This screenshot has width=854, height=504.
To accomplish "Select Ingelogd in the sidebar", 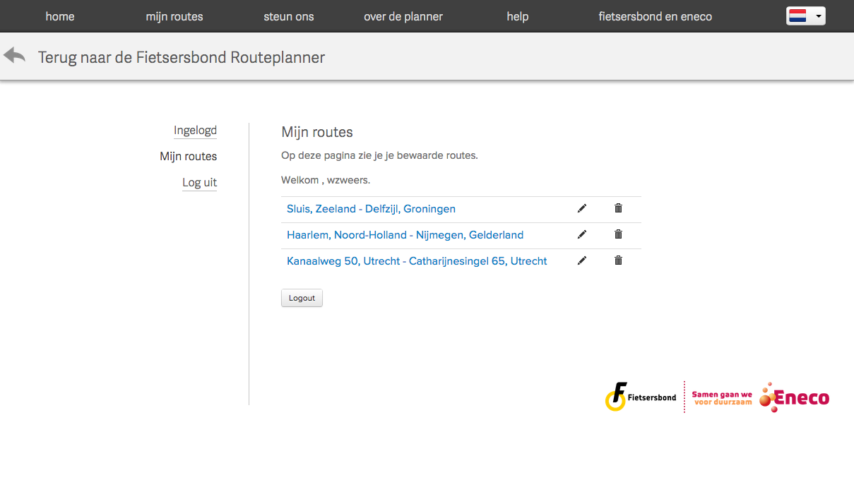I will click(195, 131).
